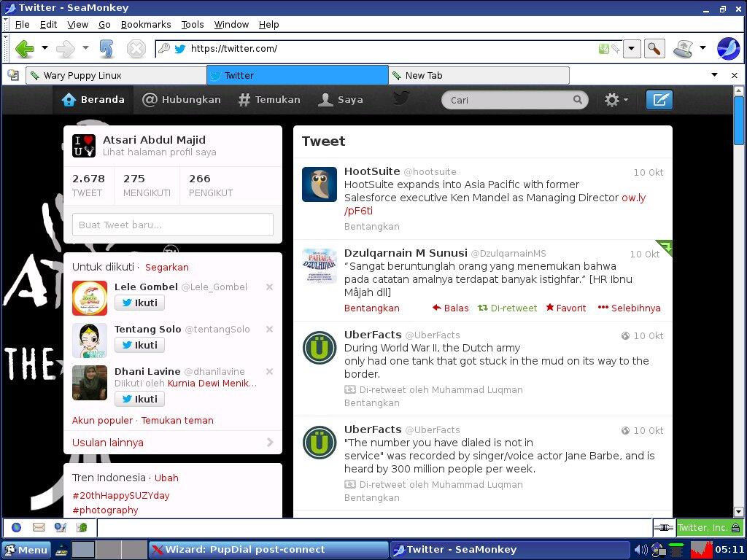Open Composer icon in status bar
Viewport: 747px width, 560px height.
pos(60,527)
